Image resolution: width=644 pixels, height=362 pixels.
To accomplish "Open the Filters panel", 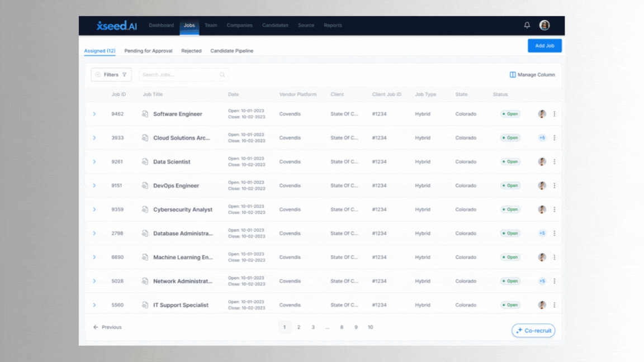I will 111,74.
